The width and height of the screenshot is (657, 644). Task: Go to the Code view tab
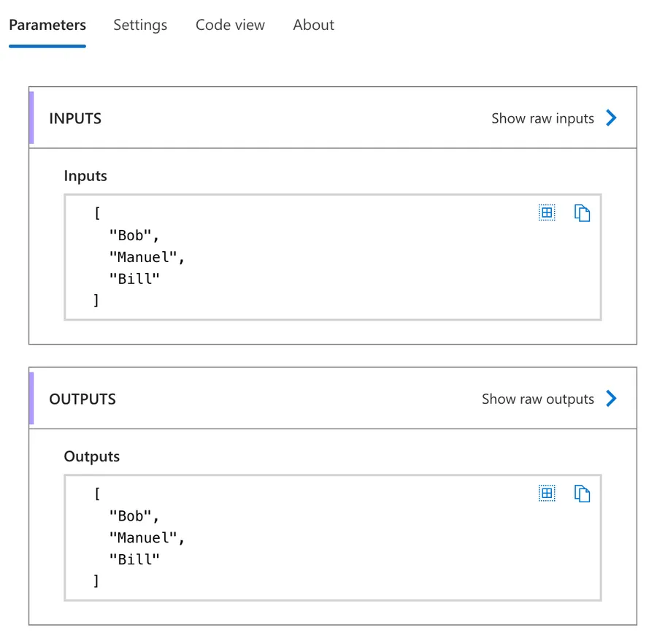point(230,25)
